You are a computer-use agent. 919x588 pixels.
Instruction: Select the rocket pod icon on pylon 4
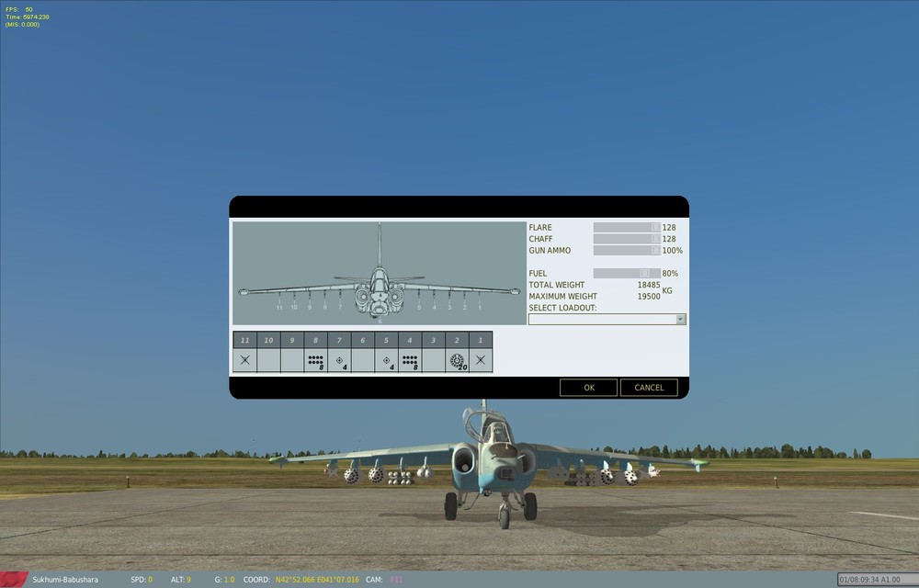tap(410, 361)
